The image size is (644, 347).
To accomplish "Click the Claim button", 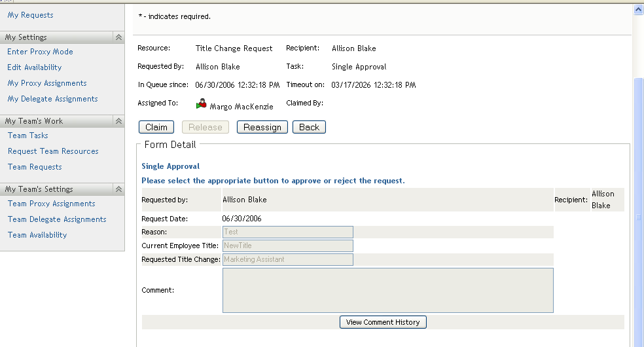I will (156, 127).
